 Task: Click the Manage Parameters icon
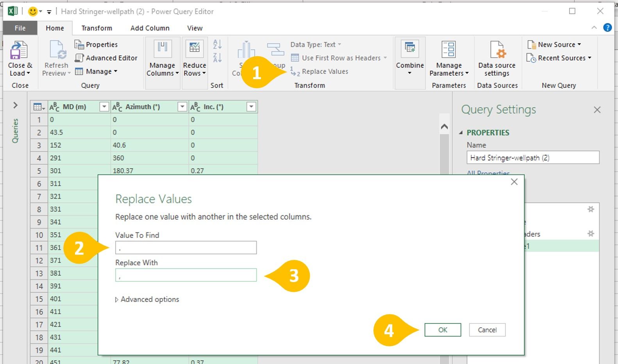(x=448, y=50)
